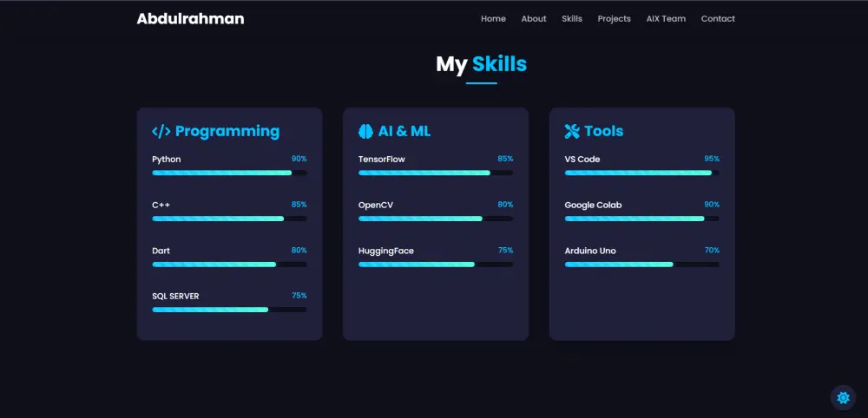This screenshot has width=868, height=418.
Task: Click the 85% value beside C++
Action: point(299,205)
